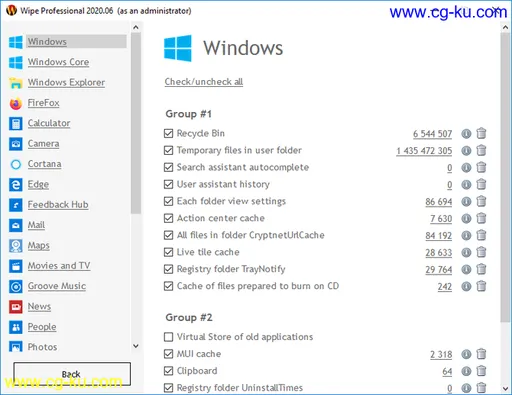Click the 2 318 MUI cache value
The width and height of the screenshot is (512, 395).
[441, 355]
